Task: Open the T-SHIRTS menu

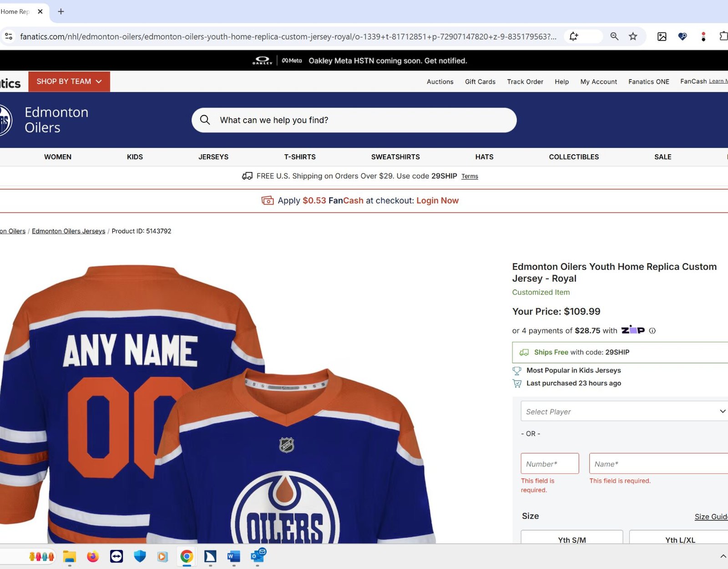Action: [x=300, y=157]
